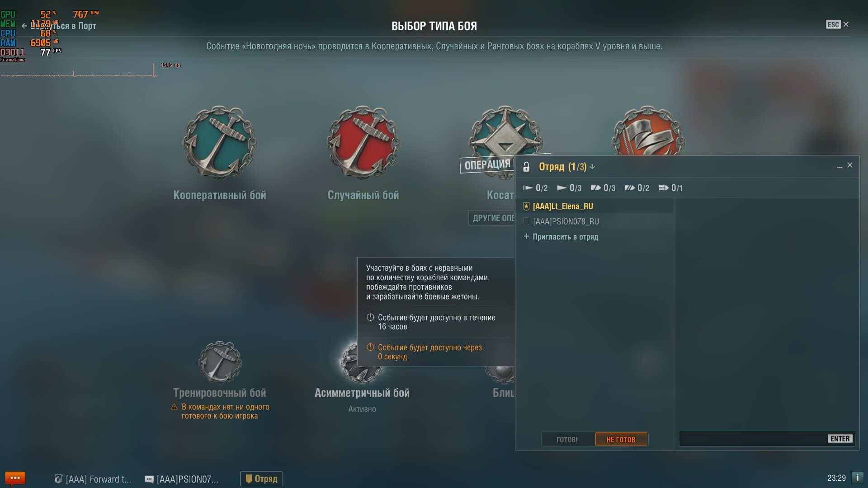
Task: Click the Отряд button in bottom bar
Action: point(261,479)
